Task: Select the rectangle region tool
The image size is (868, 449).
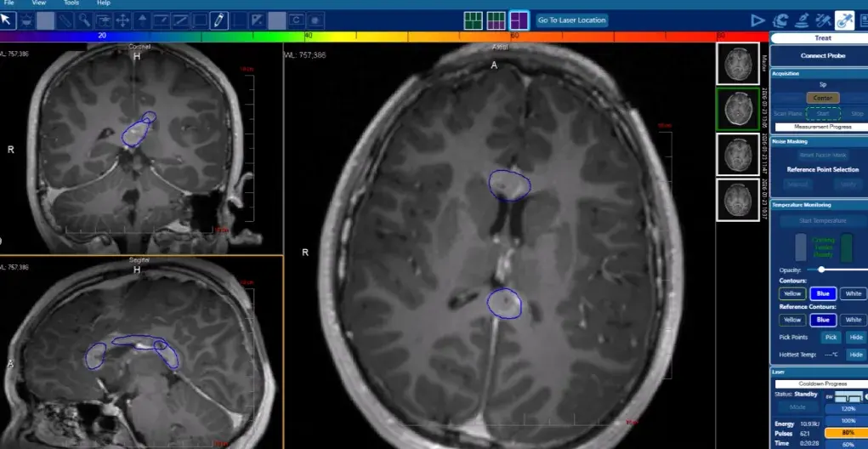Action: (200, 20)
